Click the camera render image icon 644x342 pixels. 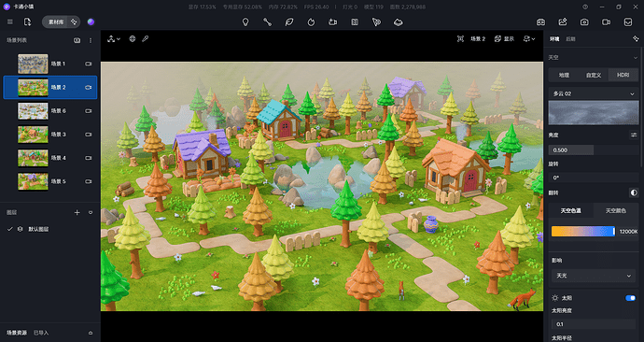coord(584,22)
